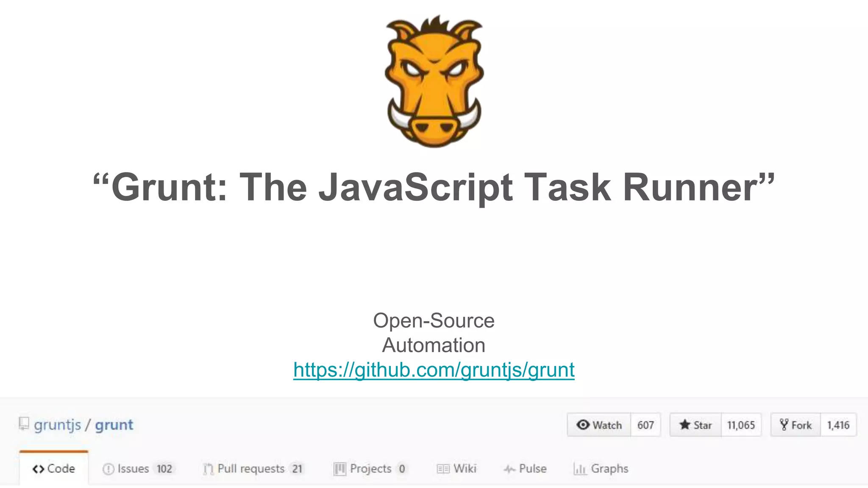This screenshot has height=488, width=868.
Task: Select the 'Open-Source' text line
Action: coord(434,321)
